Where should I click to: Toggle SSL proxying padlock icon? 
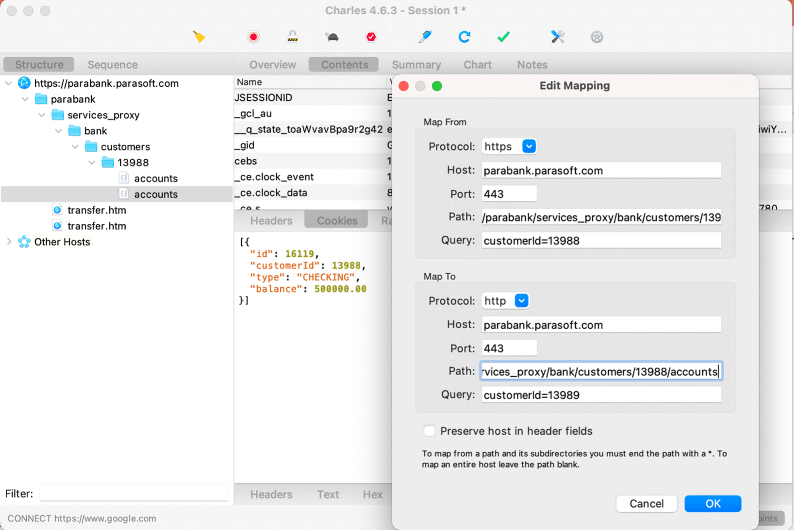(292, 37)
